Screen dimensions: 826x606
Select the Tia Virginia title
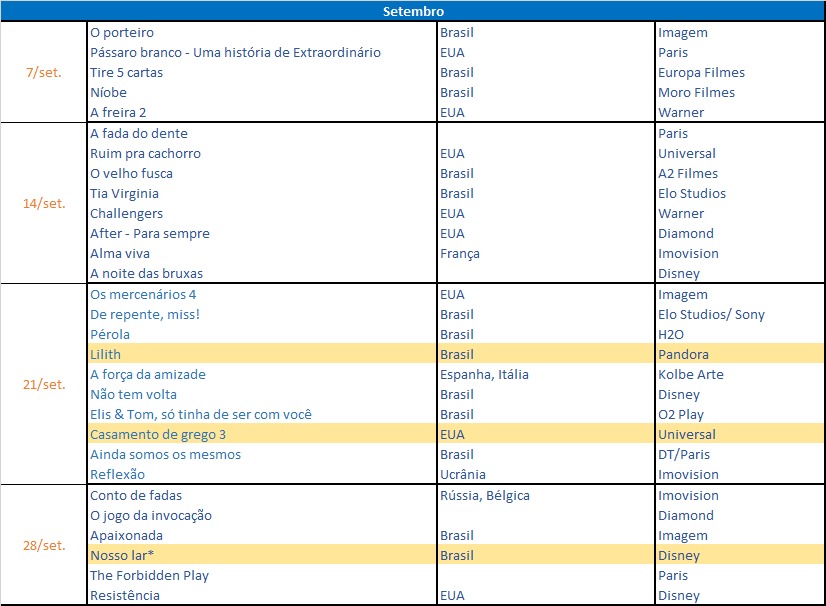pyautogui.click(x=124, y=193)
